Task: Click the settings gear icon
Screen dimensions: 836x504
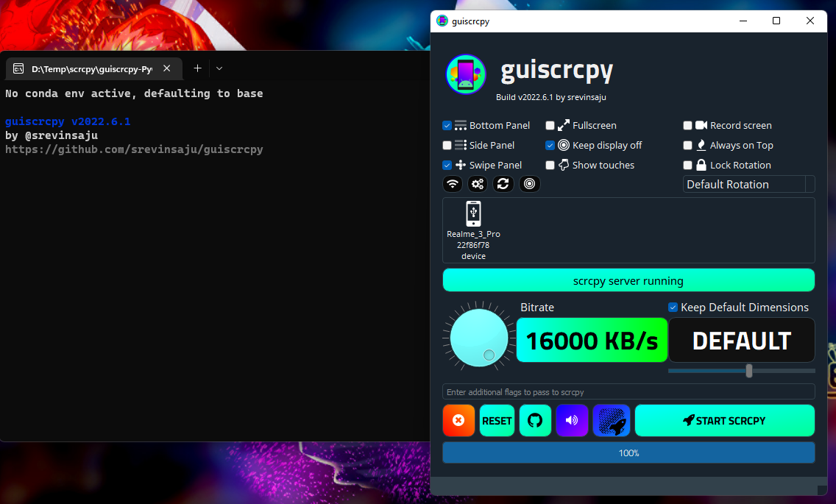Action: [478, 183]
